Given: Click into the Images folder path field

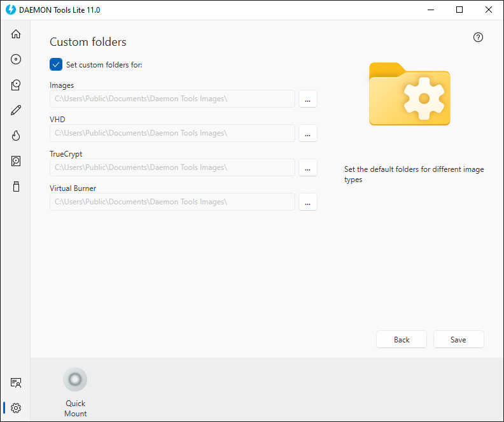Looking at the screenshot, I should pyautogui.click(x=172, y=99).
